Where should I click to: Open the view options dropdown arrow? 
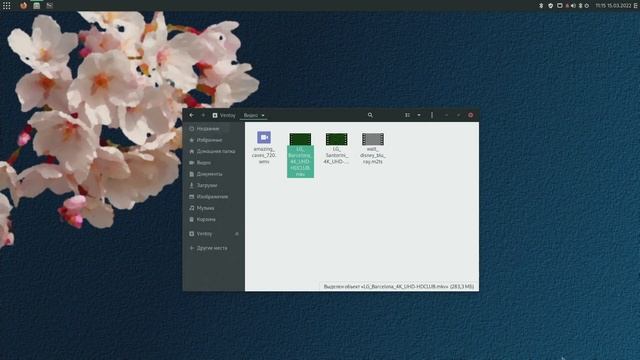point(419,115)
